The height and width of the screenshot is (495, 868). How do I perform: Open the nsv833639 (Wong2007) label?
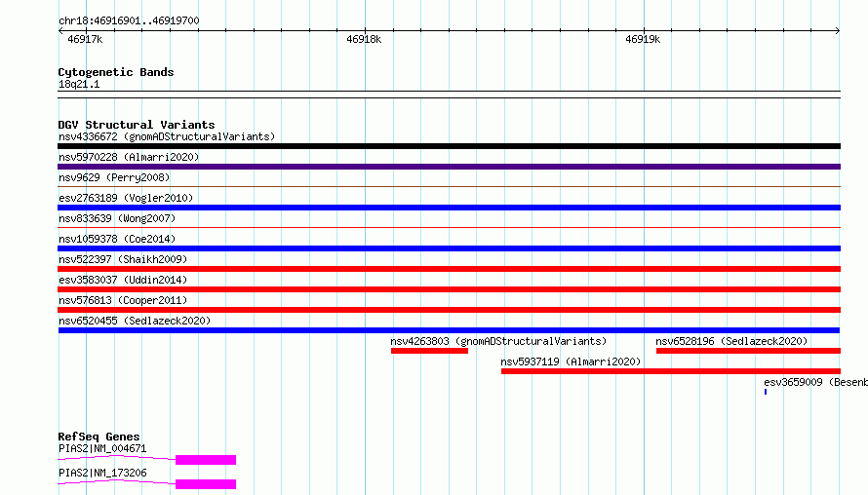pyautogui.click(x=117, y=218)
